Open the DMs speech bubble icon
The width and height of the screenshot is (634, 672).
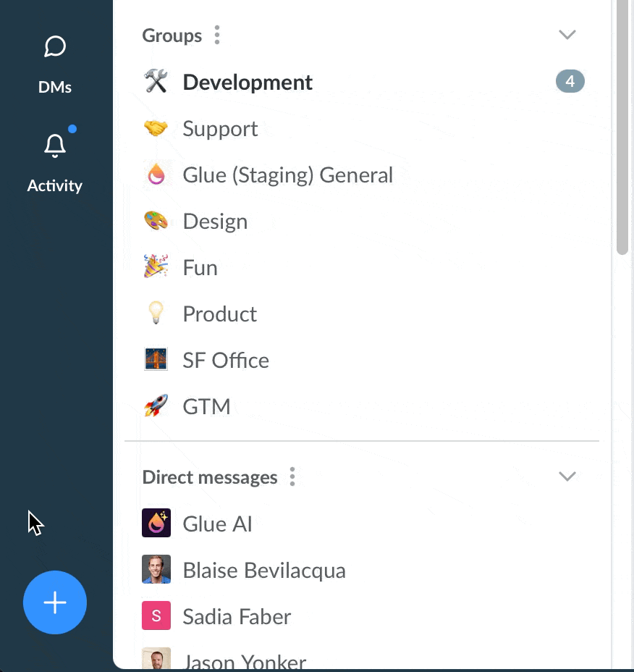coord(55,48)
